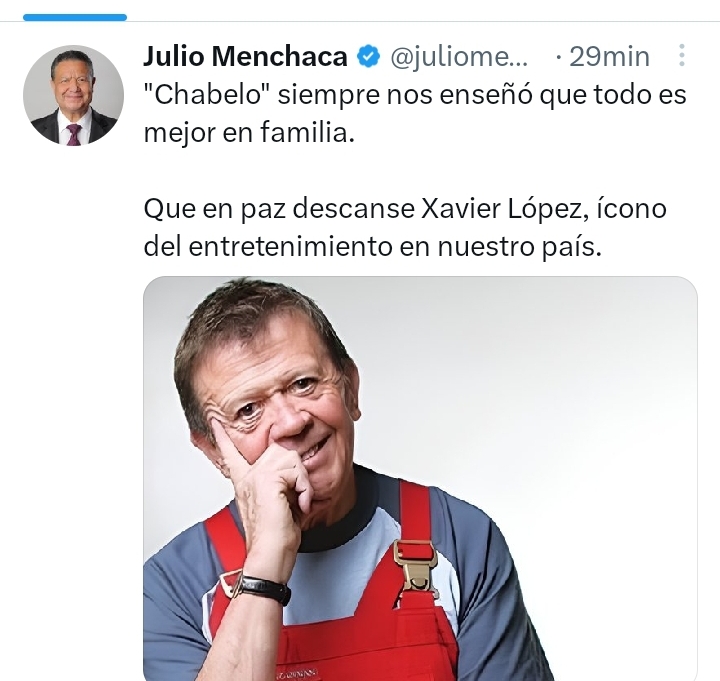The height and width of the screenshot is (681, 720).
Task: Select the active blue-underlined timeline tab
Action: click(75, 17)
